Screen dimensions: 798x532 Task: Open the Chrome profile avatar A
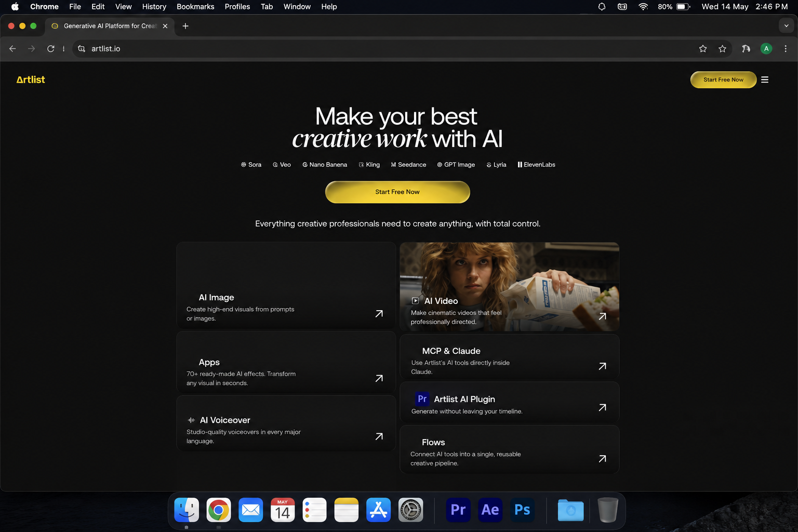pyautogui.click(x=766, y=49)
